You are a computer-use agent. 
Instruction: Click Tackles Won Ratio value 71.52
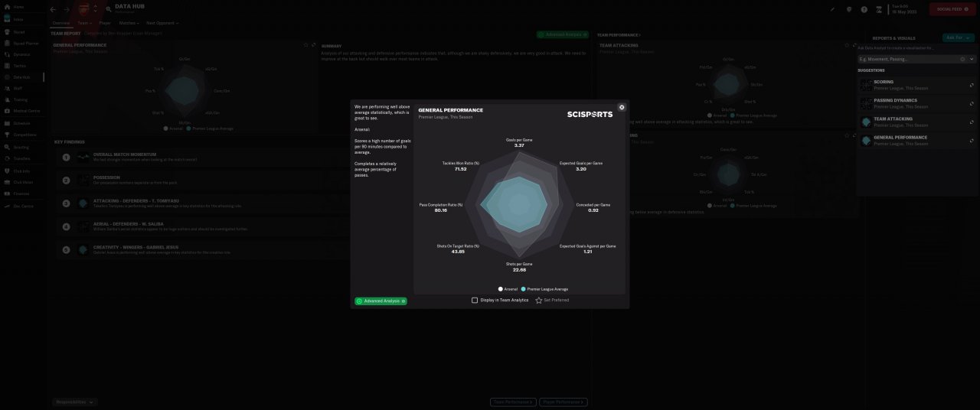(x=459, y=168)
